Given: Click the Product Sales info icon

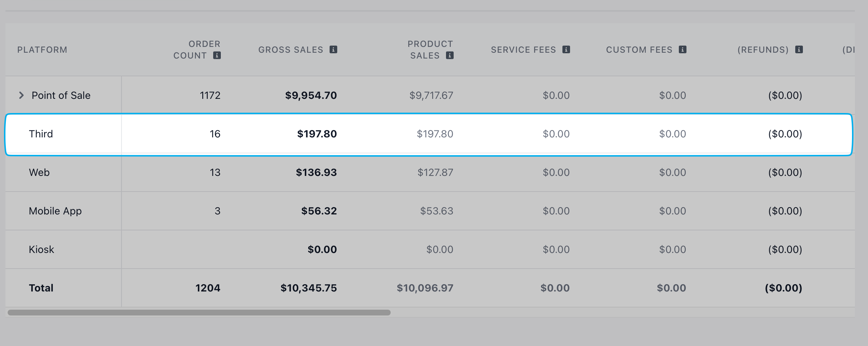Looking at the screenshot, I should [x=450, y=55].
